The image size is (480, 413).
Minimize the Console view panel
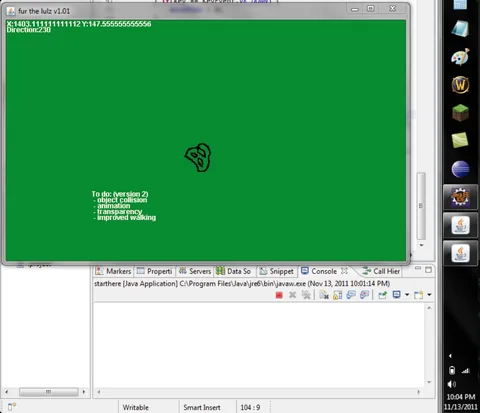(x=418, y=269)
